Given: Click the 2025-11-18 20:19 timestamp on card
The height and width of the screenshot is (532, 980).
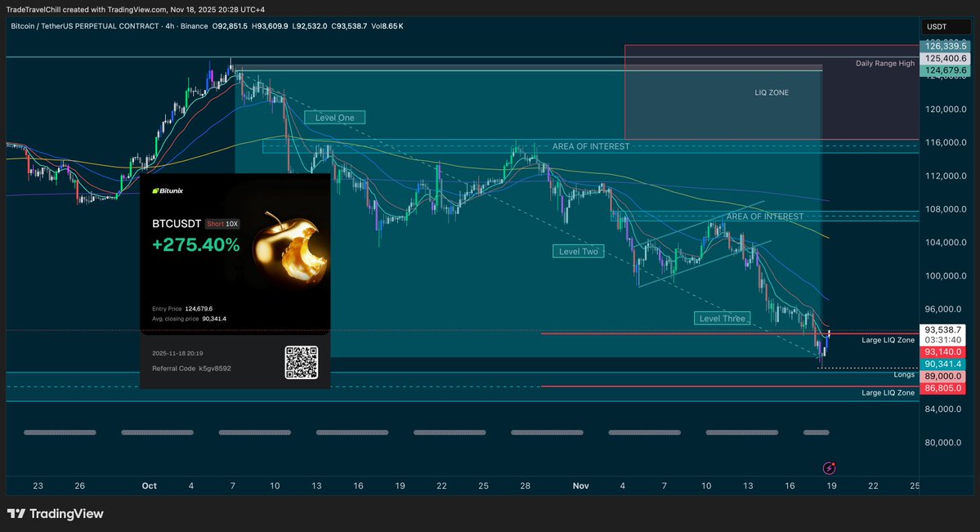Looking at the screenshot, I should click(x=177, y=353).
